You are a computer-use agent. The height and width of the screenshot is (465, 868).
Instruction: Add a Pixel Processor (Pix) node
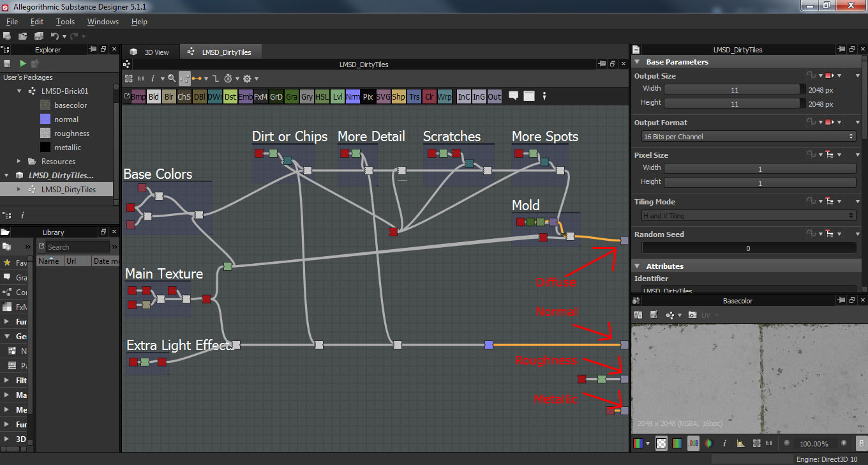point(368,96)
